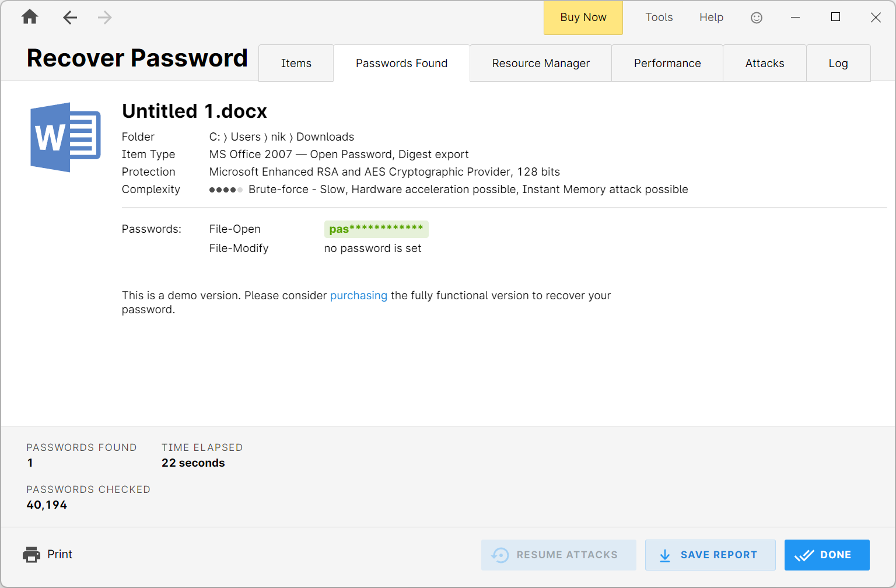Click the Users folder in path
The width and height of the screenshot is (896, 588).
(x=246, y=137)
